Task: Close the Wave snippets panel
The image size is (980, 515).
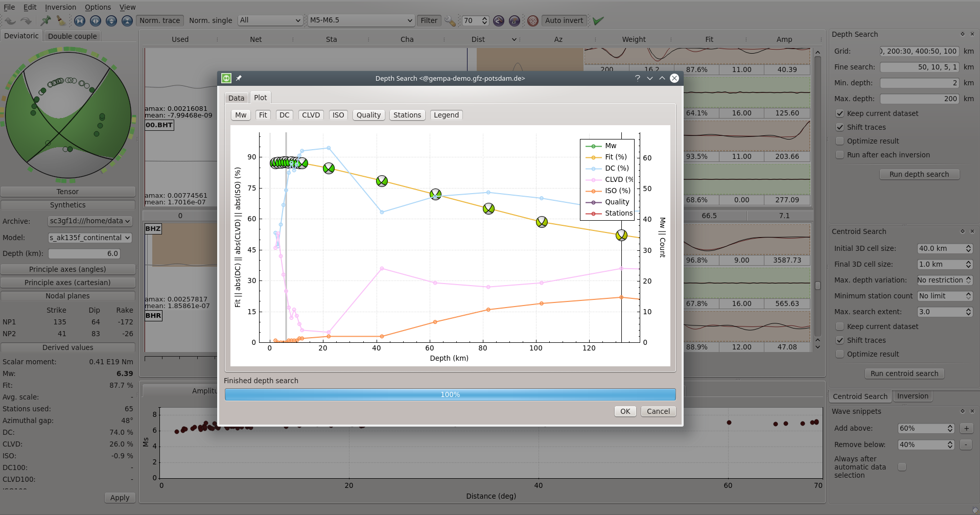Action: point(972,411)
